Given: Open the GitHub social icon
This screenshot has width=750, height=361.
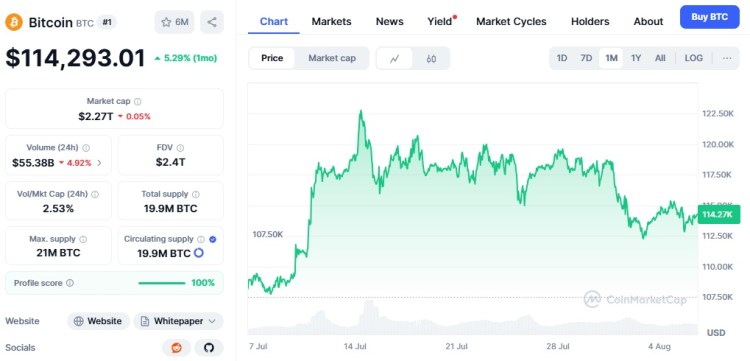Looking at the screenshot, I should coord(209,348).
